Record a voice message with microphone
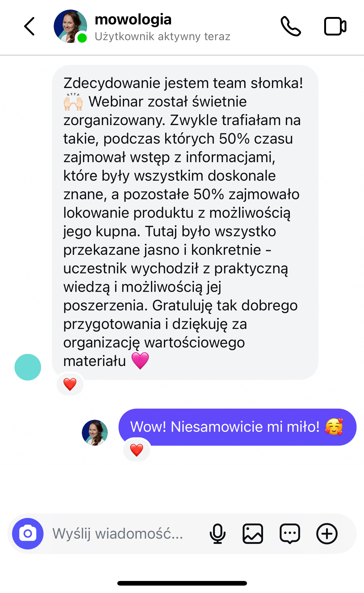This screenshot has width=364, height=593. coord(217,533)
